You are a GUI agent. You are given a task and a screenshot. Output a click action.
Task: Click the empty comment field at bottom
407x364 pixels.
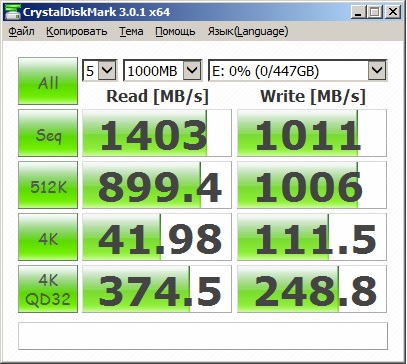pyautogui.click(x=203, y=336)
